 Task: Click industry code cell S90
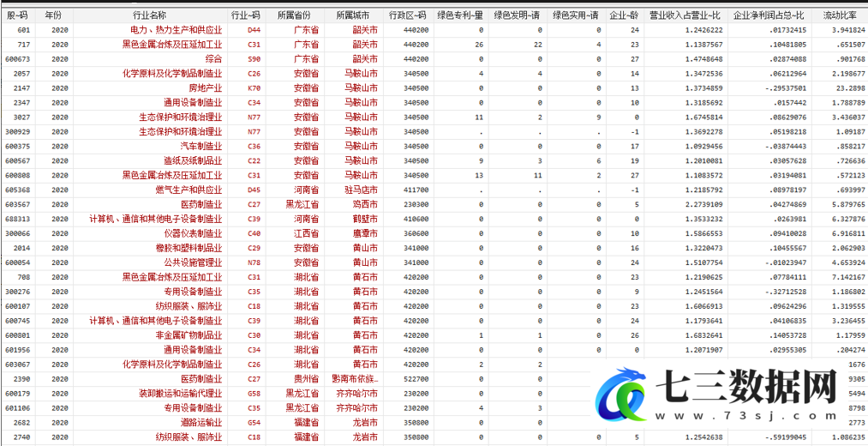click(x=254, y=58)
